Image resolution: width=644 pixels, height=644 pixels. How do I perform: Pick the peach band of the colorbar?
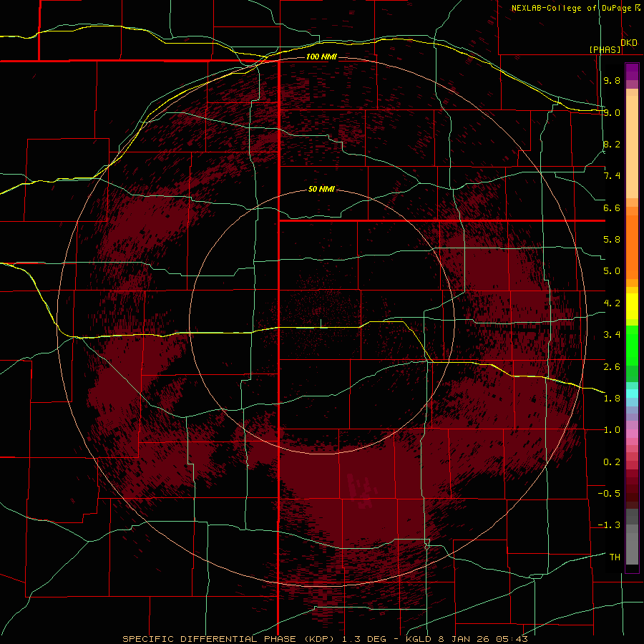point(632,146)
